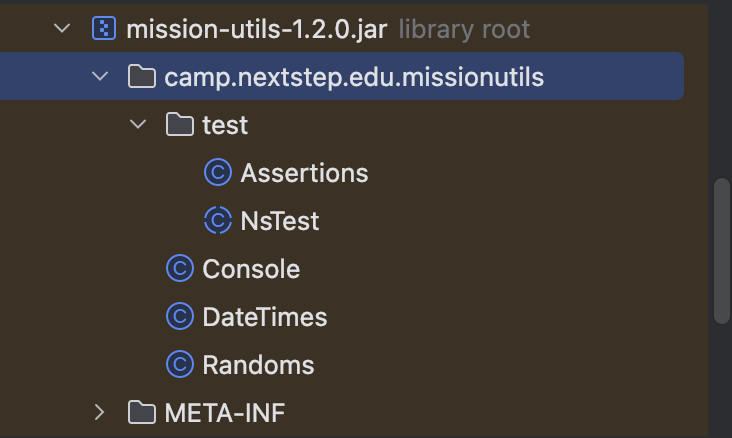Image resolution: width=732 pixels, height=438 pixels.
Task: Select the Assertions class
Action: click(304, 173)
